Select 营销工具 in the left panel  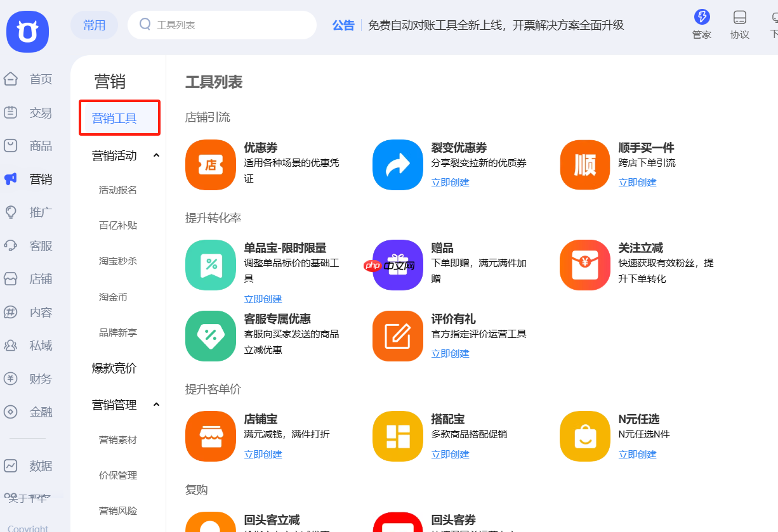[119, 118]
